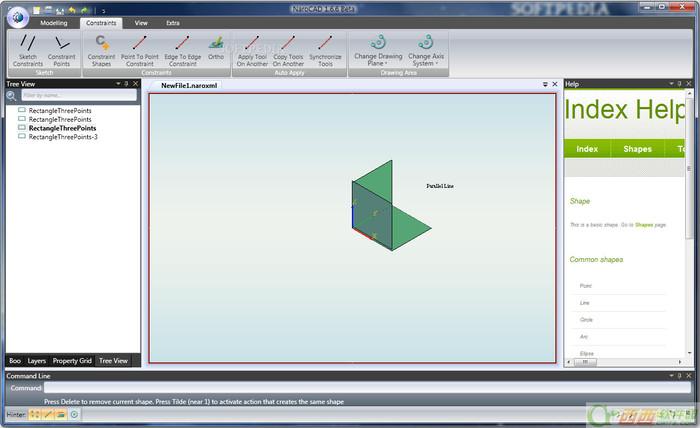This screenshot has width=700, height=428.
Task: Toggle the diagonal line Hinter button
Action: [x=48, y=415]
